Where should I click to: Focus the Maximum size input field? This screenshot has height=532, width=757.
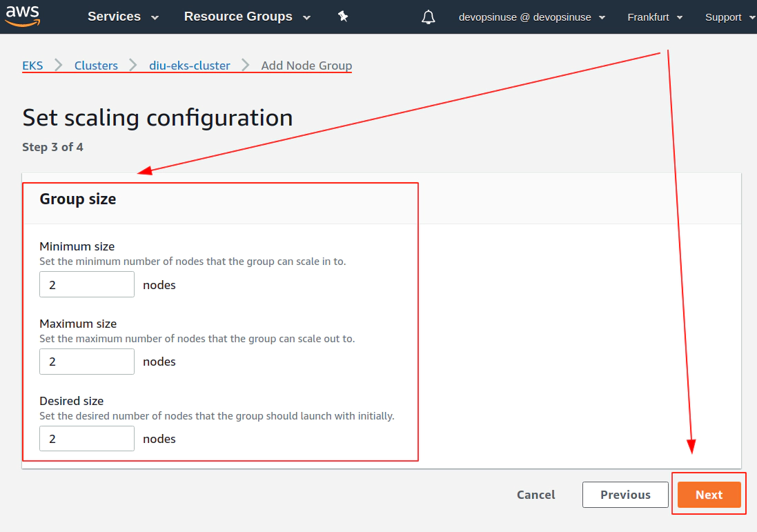[x=87, y=362]
